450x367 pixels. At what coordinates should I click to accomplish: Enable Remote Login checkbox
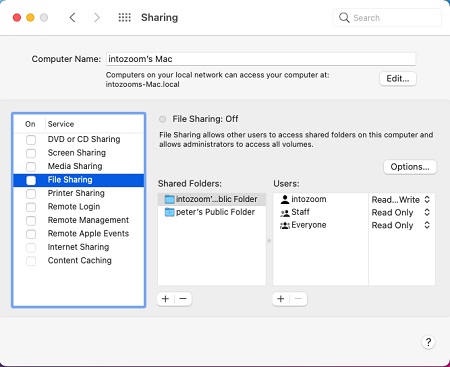pyautogui.click(x=31, y=207)
